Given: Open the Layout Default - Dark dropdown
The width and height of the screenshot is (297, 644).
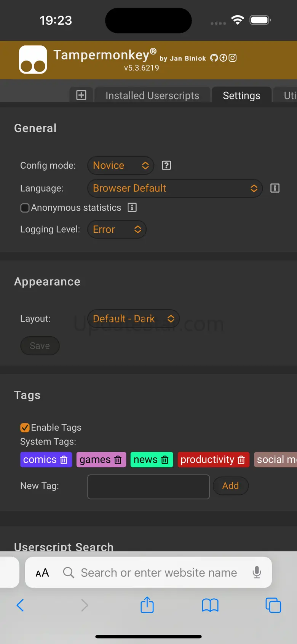Looking at the screenshot, I should (133, 318).
